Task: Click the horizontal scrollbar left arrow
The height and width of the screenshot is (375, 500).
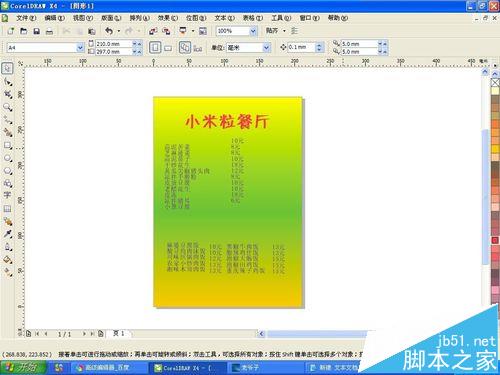Action: coord(261,334)
